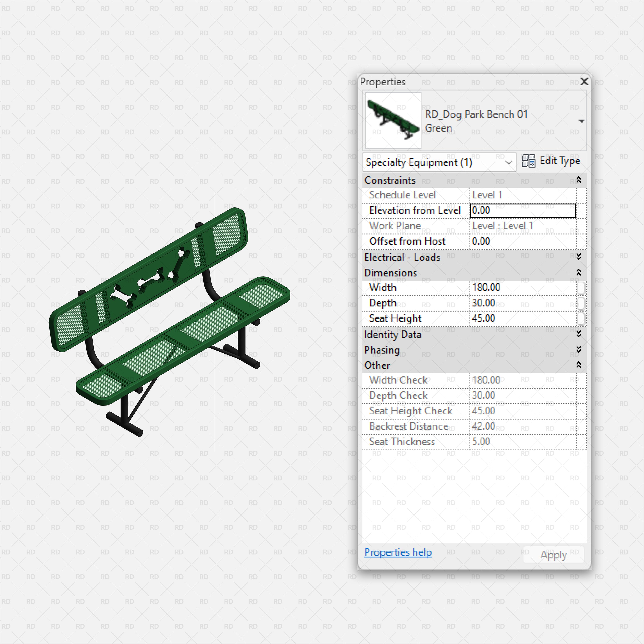Expand the Electrical - Loads section
The width and height of the screenshot is (644, 644).
579,257
